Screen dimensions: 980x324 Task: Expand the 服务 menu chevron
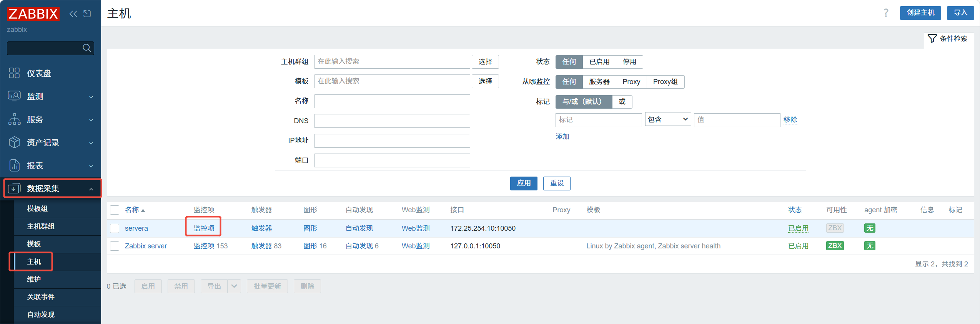[91, 120]
